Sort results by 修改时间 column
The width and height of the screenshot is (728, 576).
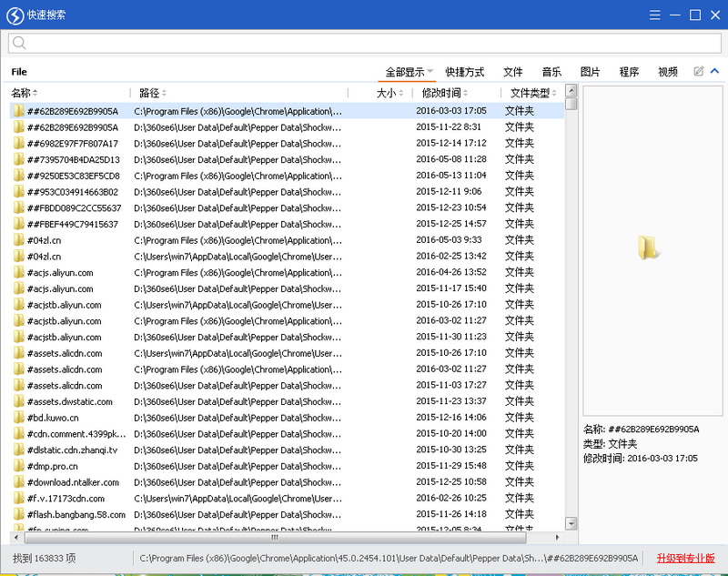click(444, 93)
